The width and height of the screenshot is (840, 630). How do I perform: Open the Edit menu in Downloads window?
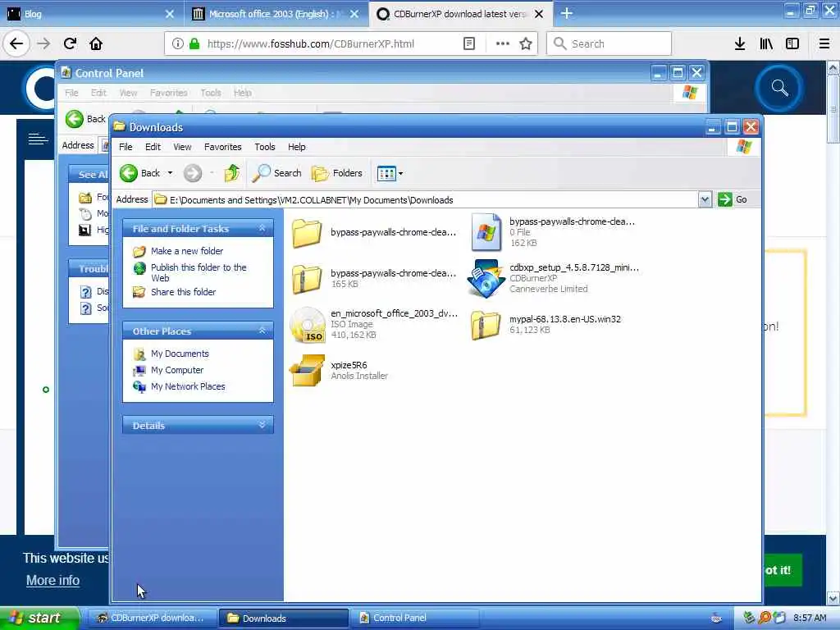coord(153,147)
